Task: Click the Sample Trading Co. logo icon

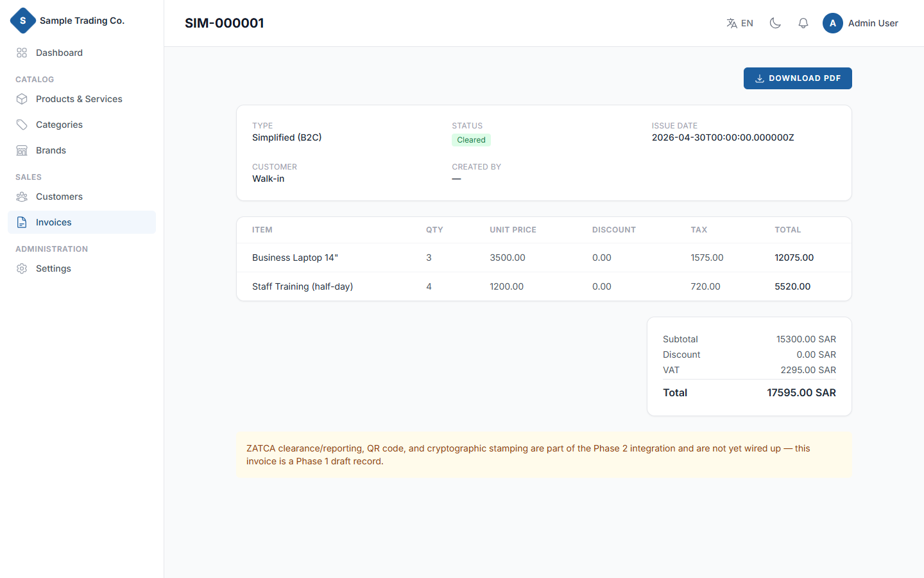Action: [x=23, y=21]
